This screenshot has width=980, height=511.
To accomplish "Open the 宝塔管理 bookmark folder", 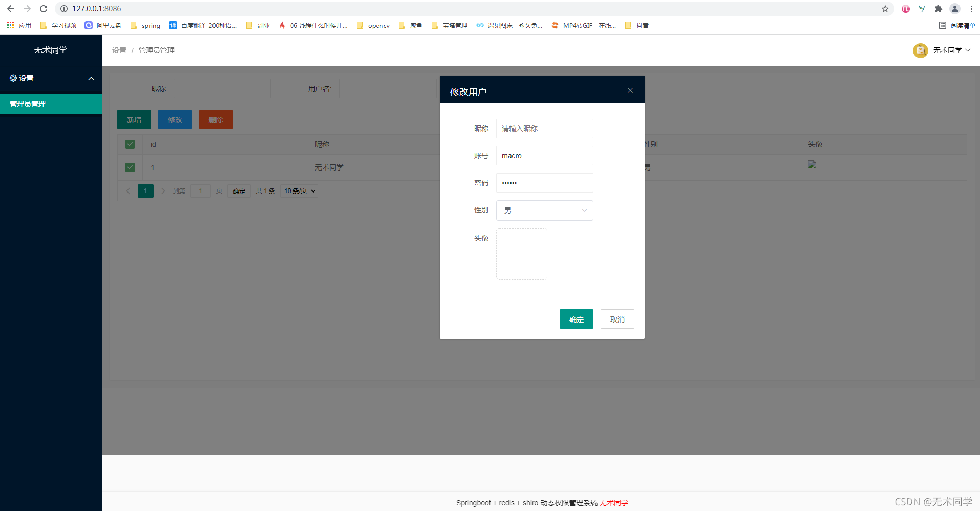I will click(449, 25).
